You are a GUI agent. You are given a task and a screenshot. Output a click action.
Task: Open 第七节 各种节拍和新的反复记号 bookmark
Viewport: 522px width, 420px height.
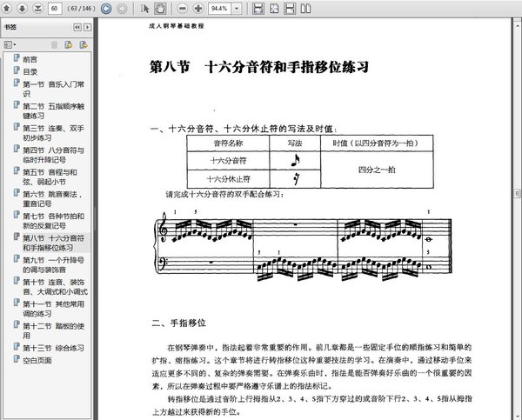click(54, 221)
